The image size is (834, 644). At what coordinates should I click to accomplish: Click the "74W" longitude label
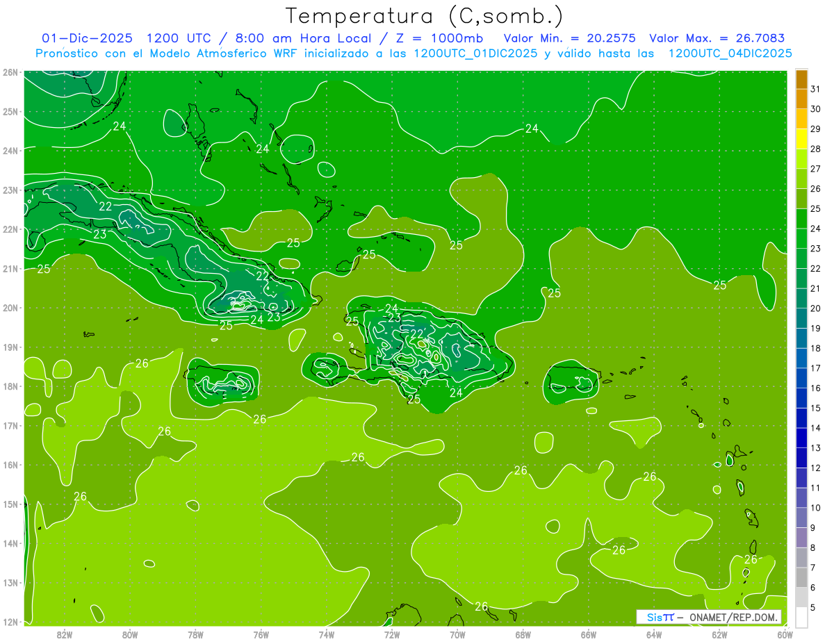(x=327, y=634)
